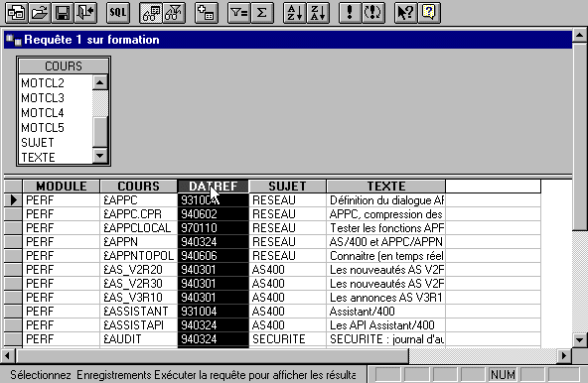Sort ascending with A-Z icon
This screenshot has height=383, width=588.
(294, 13)
